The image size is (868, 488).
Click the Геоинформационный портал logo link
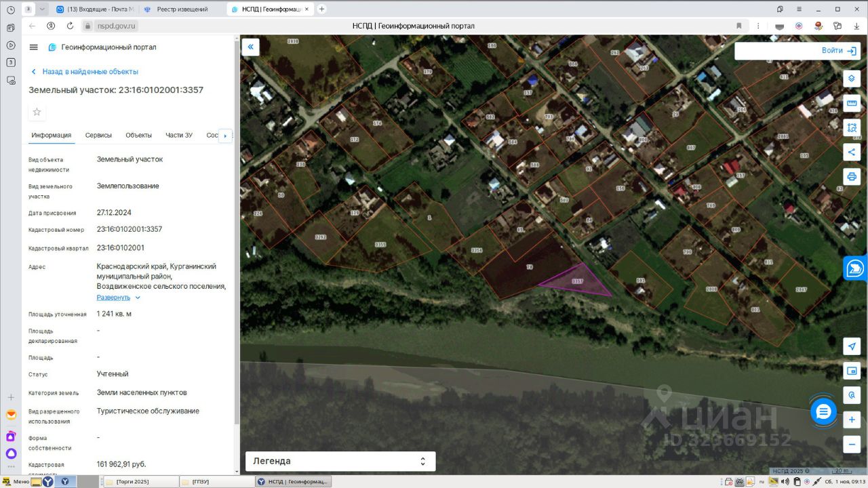(x=102, y=47)
